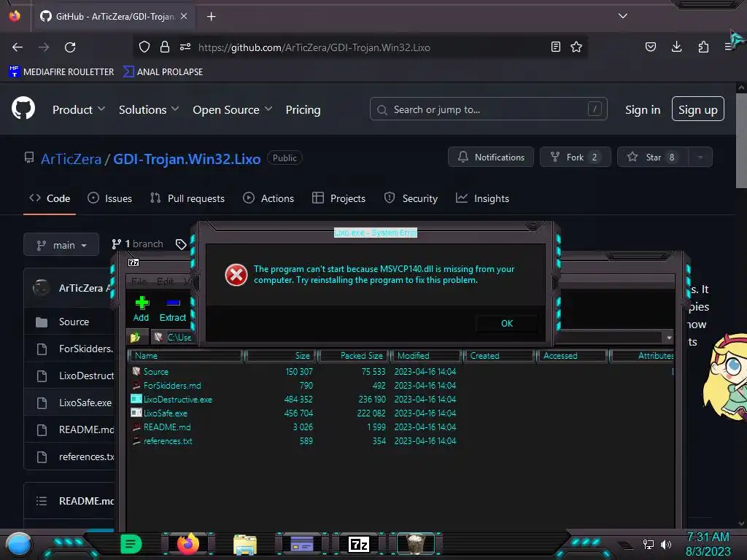Click the red error X icon

click(236, 275)
